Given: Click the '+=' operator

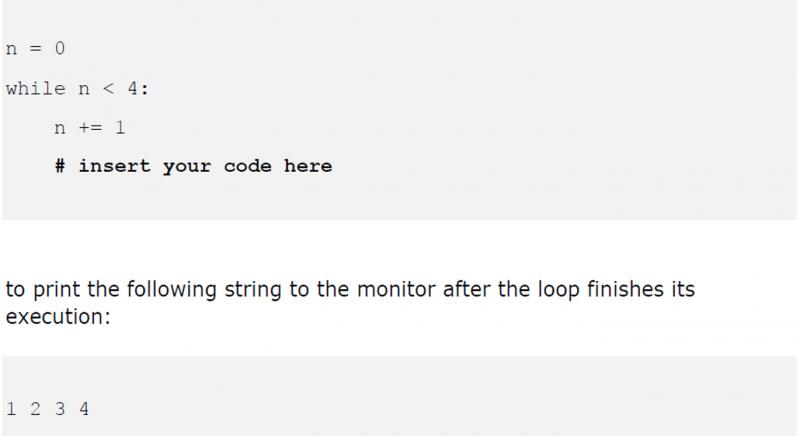Looking at the screenshot, I should click(x=90, y=127).
